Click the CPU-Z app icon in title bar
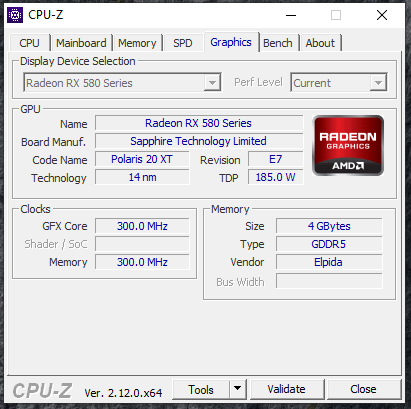Screen dimensions: 411x409 tap(15, 15)
